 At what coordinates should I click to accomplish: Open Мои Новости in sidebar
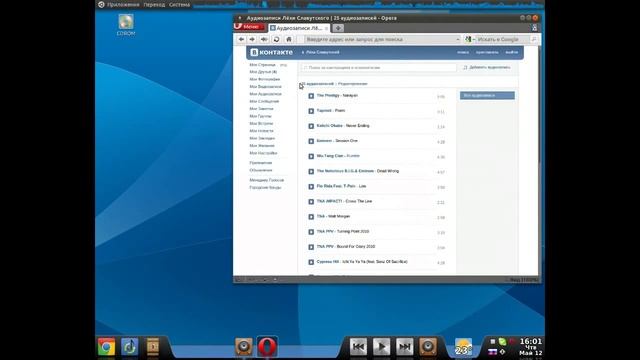pos(261,131)
